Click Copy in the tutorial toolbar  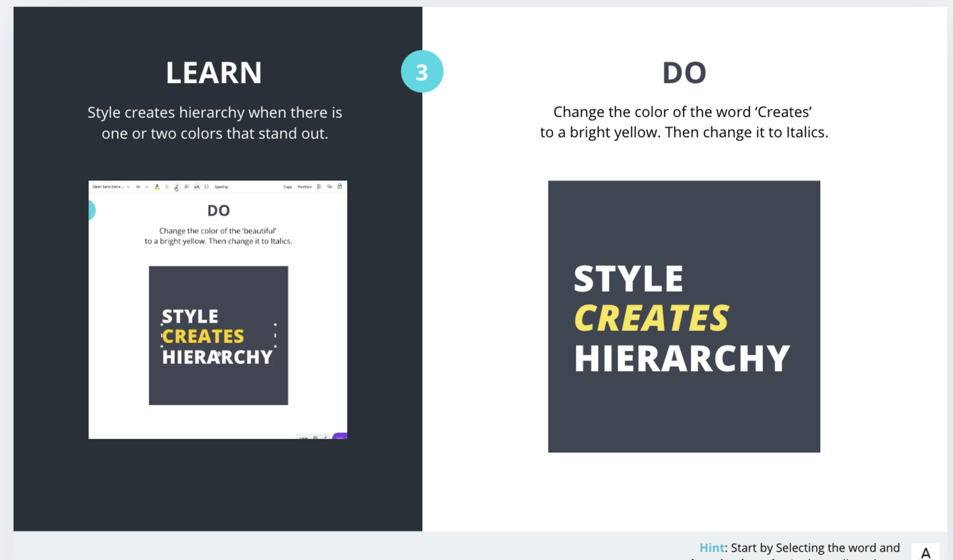tap(288, 187)
